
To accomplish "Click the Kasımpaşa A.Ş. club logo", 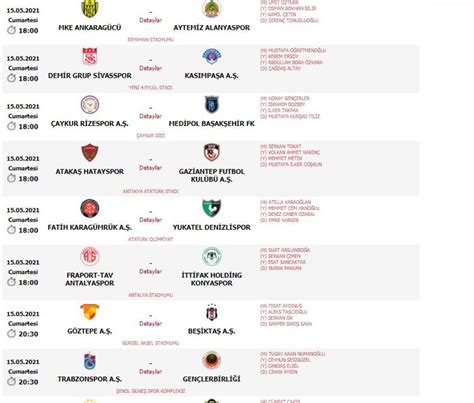I will point(212,57).
